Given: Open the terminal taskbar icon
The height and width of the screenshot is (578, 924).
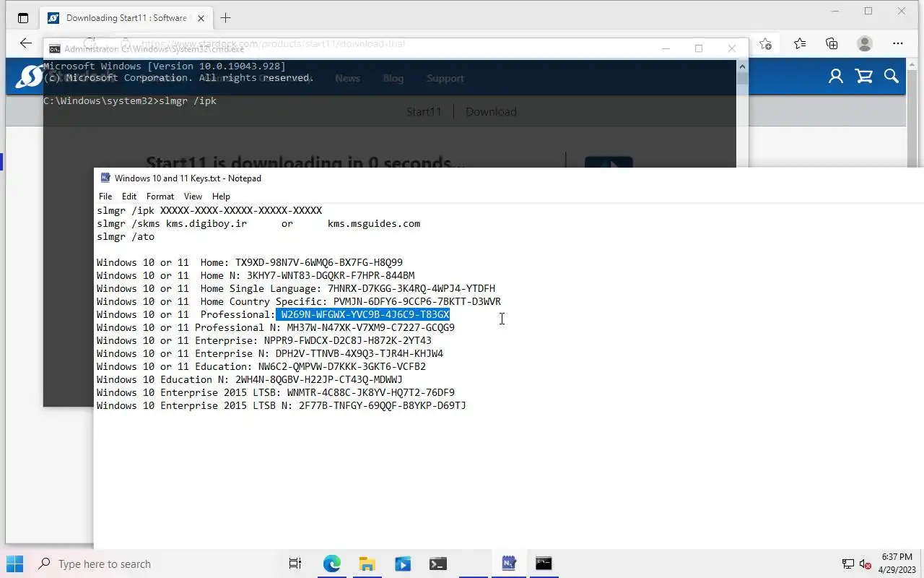Looking at the screenshot, I should pyautogui.click(x=437, y=564).
